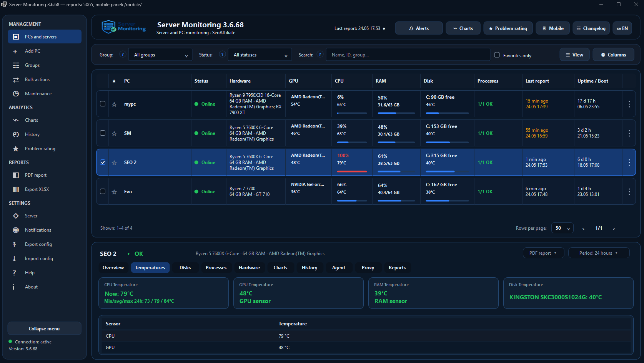Uncheck the SEO 2 row checkbox
The height and width of the screenshot is (363, 644).
pos(103,162)
